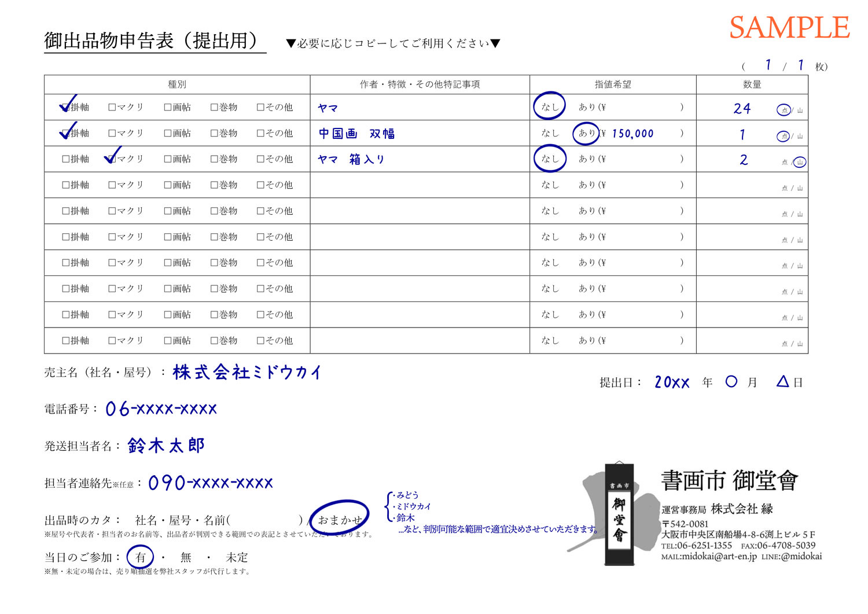Check the マクリ checkbox in the third row
This screenshot has height=614, width=868.
pyautogui.click(x=112, y=159)
